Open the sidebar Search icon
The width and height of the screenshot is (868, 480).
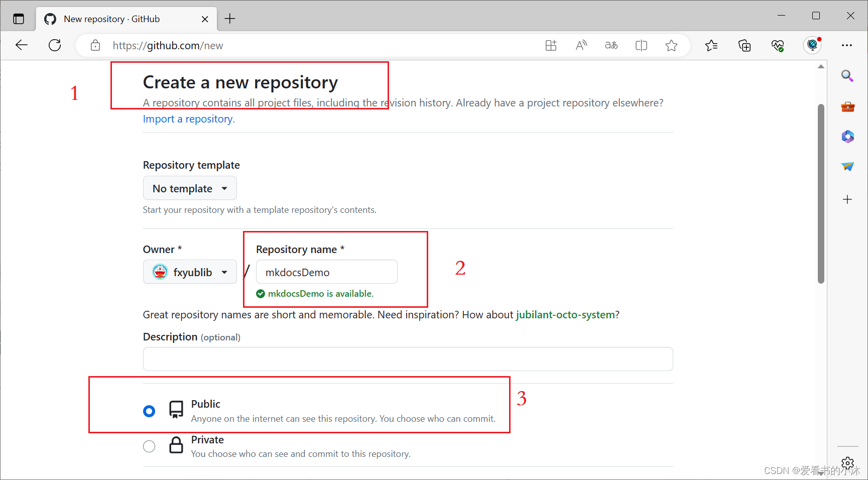click(847, 76)
